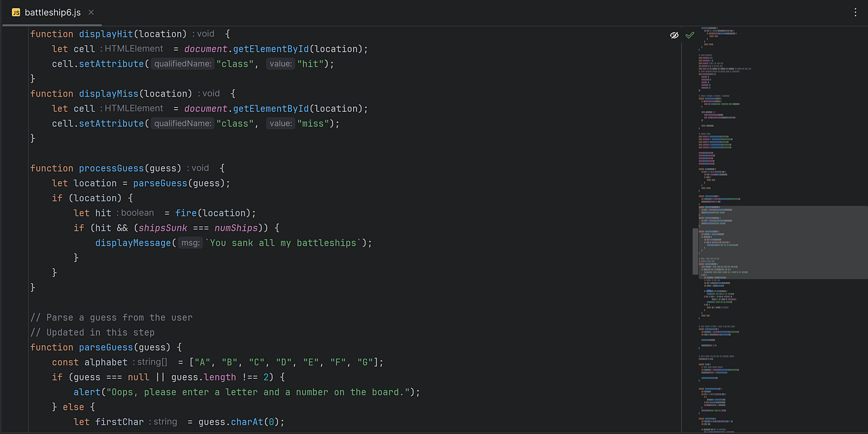This screenshot has height=434, width=868.
Task: Click the shipsSunk variable
Action: click(x=163, y=228)
